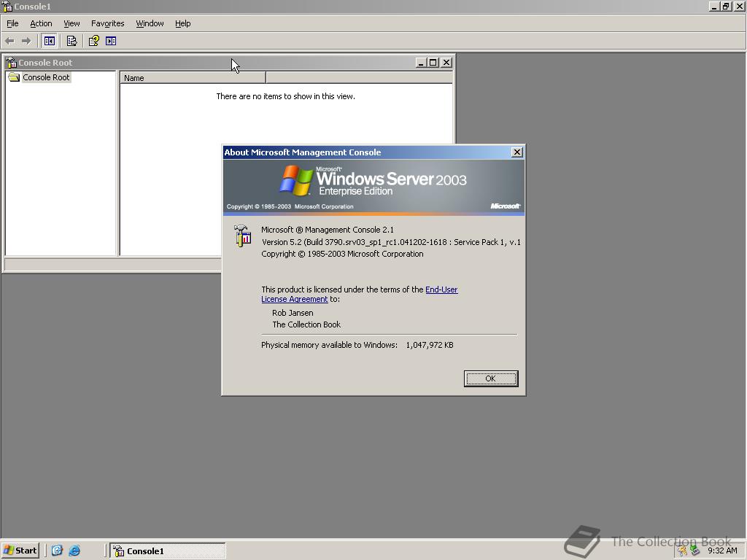
Task: Open the Help menu
Action: point(182,23)
